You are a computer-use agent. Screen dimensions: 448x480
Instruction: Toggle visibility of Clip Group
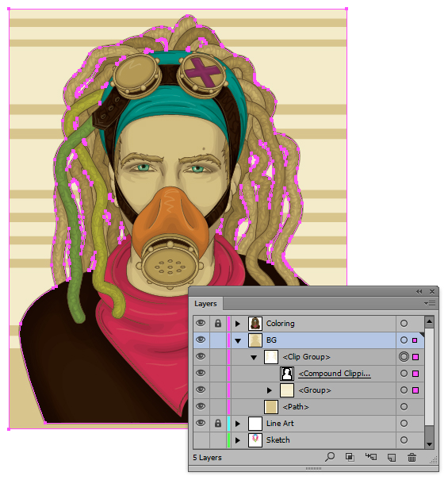pyautogui.click(x=201, y=357)
